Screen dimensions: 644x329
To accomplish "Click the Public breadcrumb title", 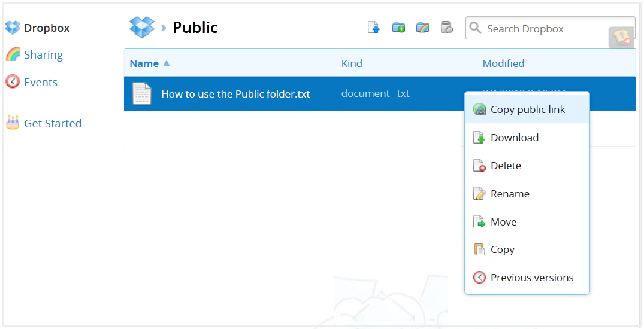I will [x=195, y=28].
